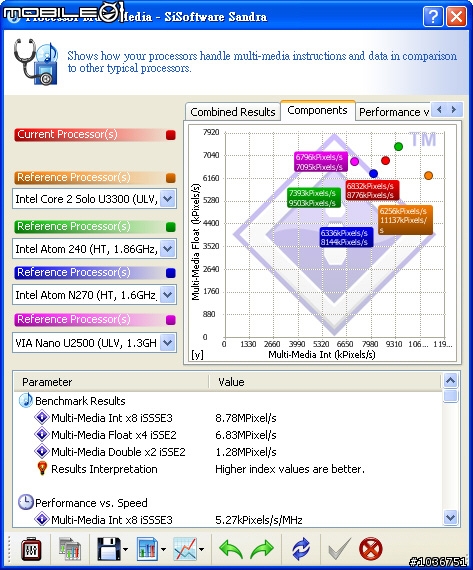Click the orange 6256kPixels/s chart label
Screen dimensions: 473x570
coord(405,220)
